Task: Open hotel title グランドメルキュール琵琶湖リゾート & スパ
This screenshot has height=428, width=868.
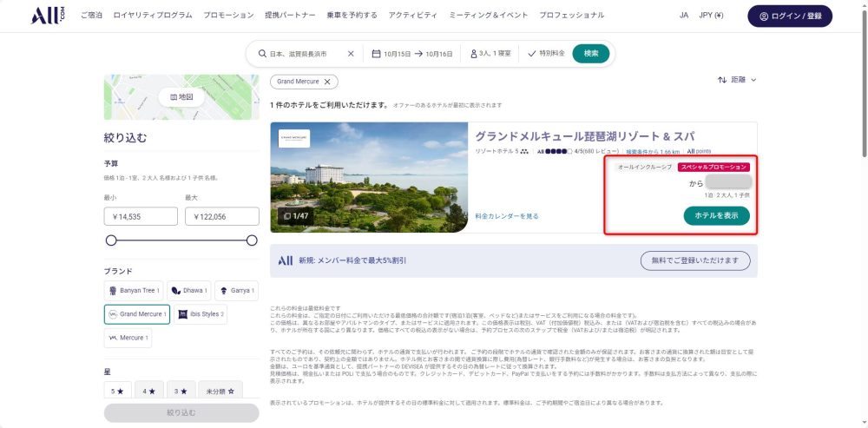Action: pos(584,137)
